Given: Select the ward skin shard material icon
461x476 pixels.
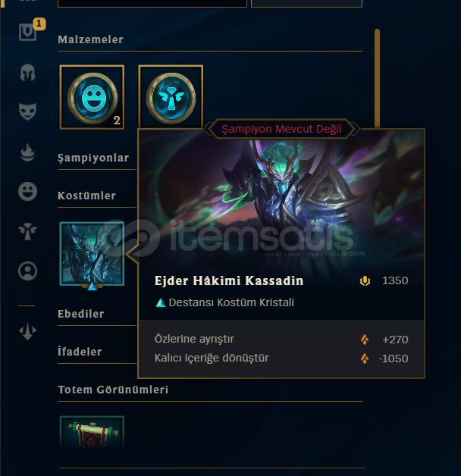Looking at the screenshot, I should click(x=171, y=97).
